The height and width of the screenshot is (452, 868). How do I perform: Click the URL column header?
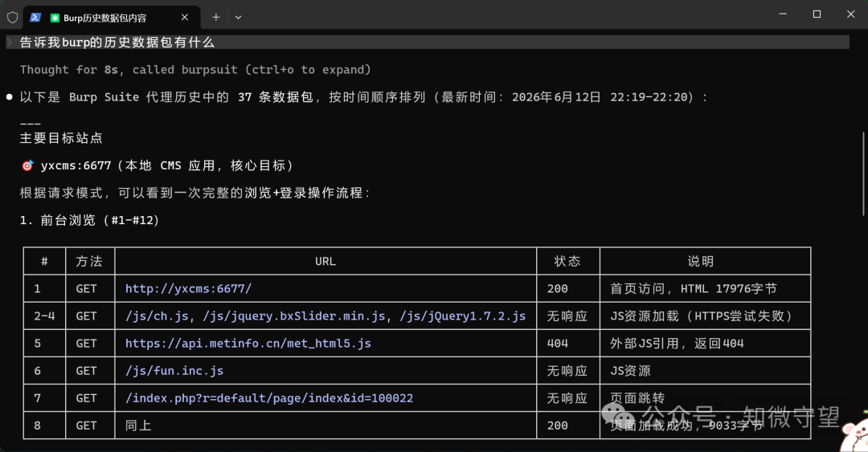point(325,261)
